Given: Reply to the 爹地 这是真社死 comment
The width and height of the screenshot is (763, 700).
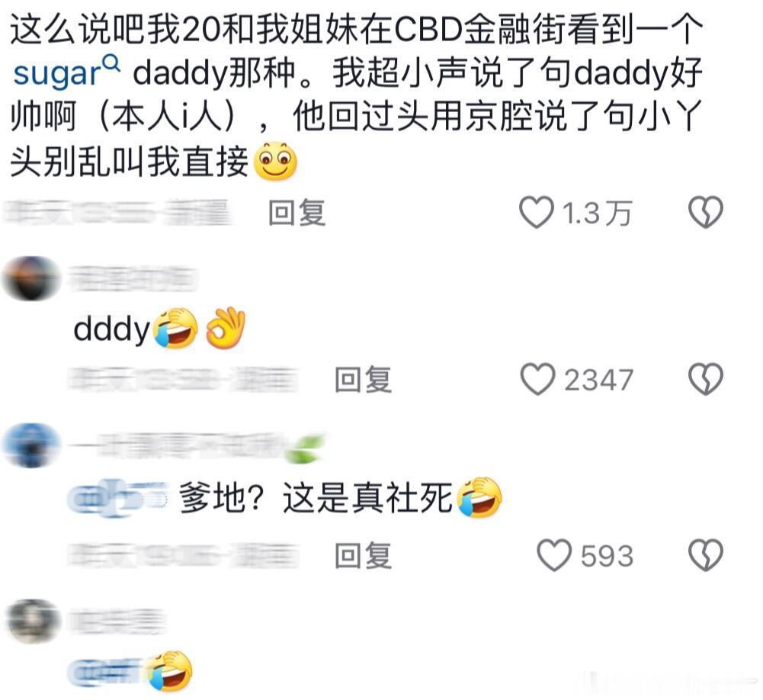Looking at the screenshot, I should tap(363, 555).
